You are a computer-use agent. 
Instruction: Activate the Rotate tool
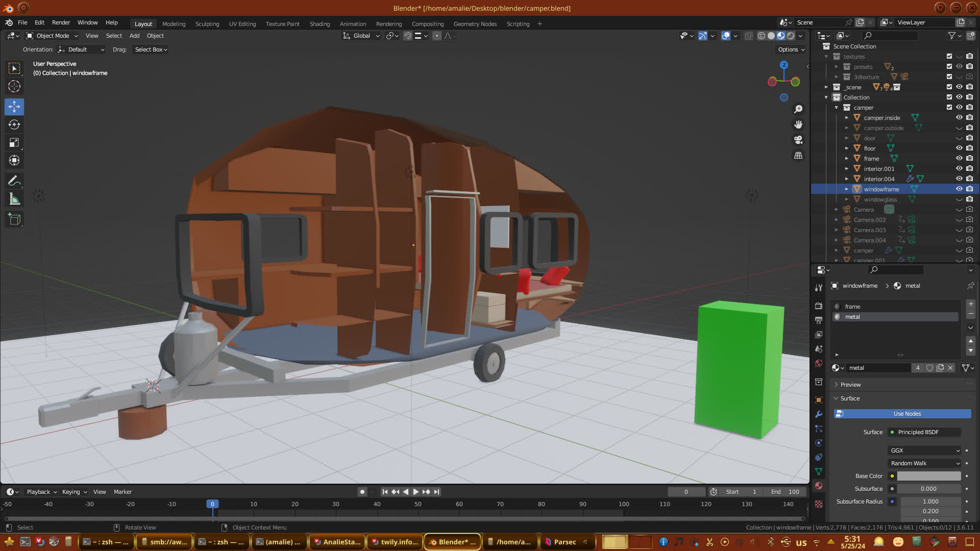pos(14,124)
